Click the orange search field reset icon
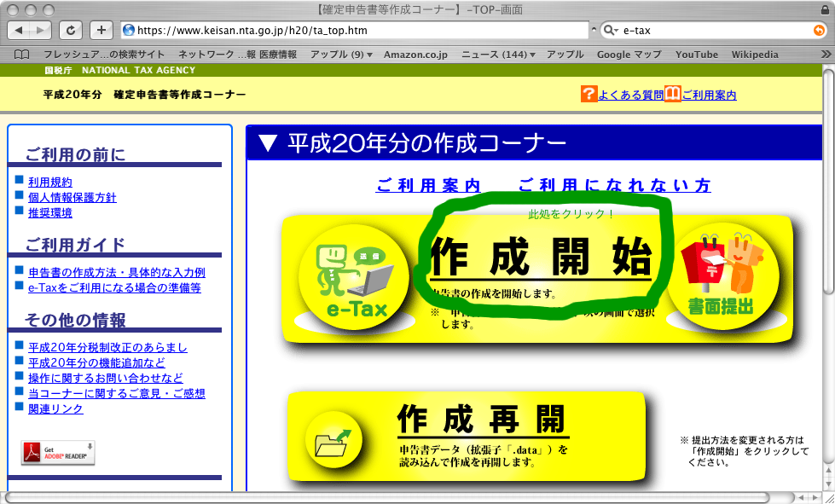Screen dimensions: 835x504 [819, 30]
